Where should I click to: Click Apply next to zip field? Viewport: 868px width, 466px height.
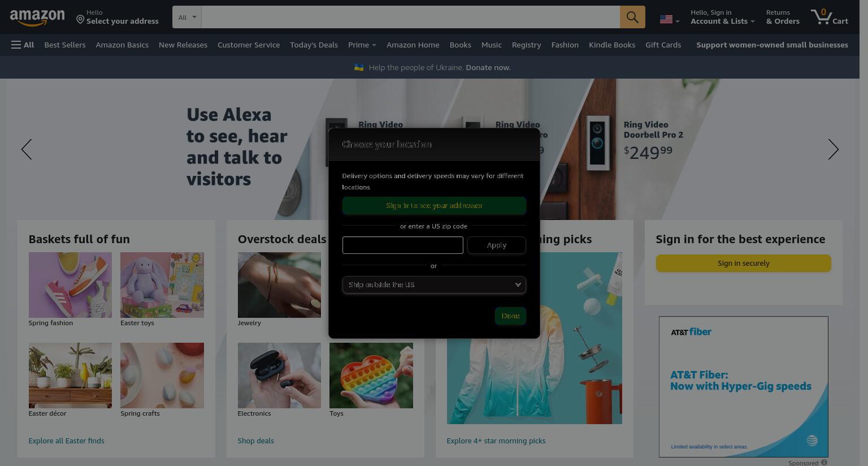click(496, 245)
